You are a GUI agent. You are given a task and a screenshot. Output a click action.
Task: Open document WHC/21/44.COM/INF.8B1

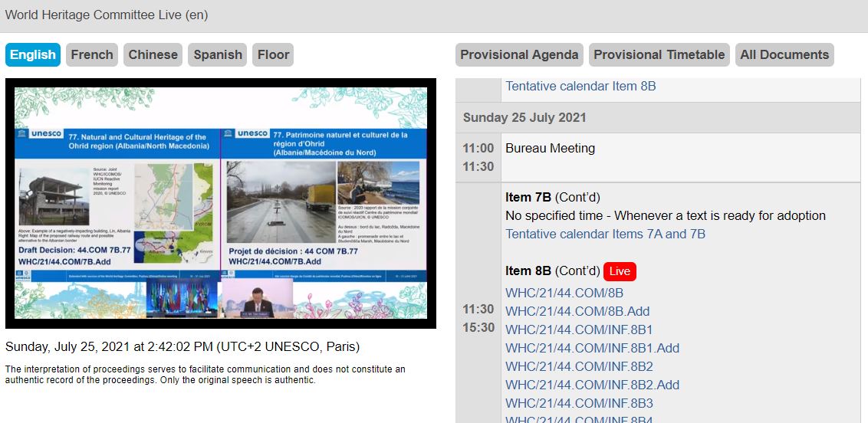click(x=579, y=330)
